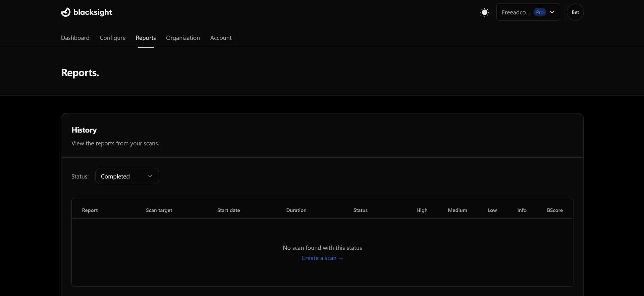Screen dimensions: 644x296
Task: Click the Report column header
Action: 90,210
